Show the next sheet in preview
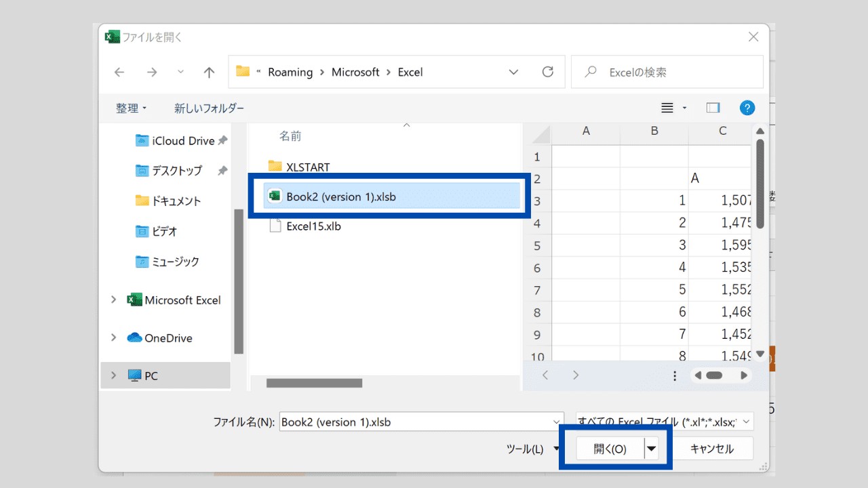Image resolution: width=868 pixels, height=488 pixels. 576,375
